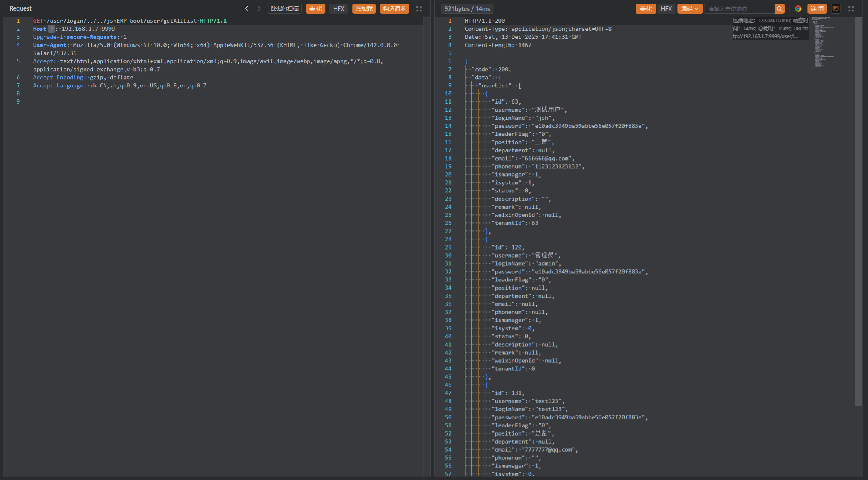The height and width of the screenshot is (480, 868).
Task: Click the response comment bubble icon
Action: click(836, 8)
